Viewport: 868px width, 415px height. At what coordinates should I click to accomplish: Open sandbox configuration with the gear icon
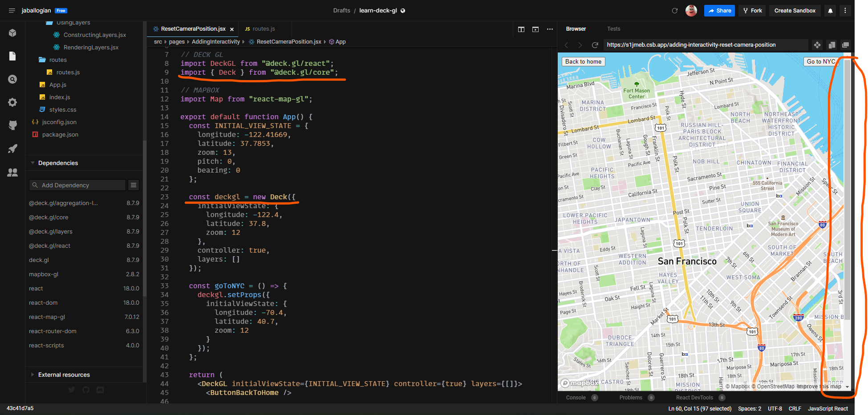tap(12, 102)
